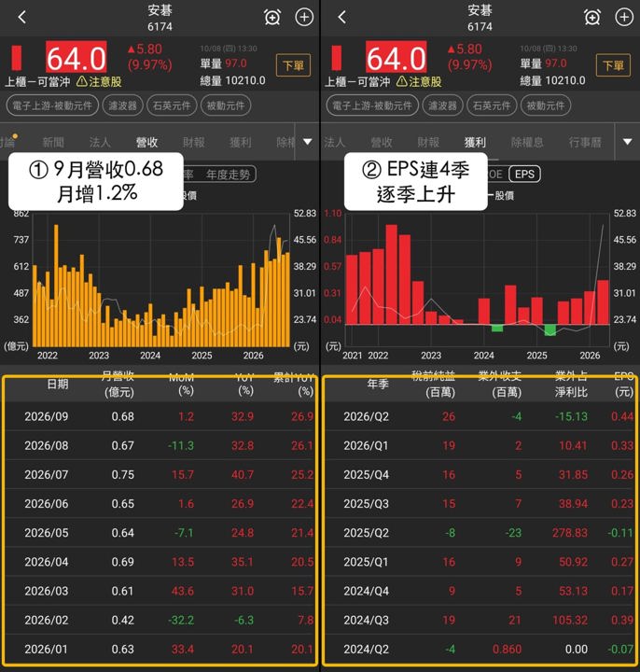The height and width of the screenshot is (672, 640).
Task: Tap the 日期 column header
Action: tap(58, 384)
